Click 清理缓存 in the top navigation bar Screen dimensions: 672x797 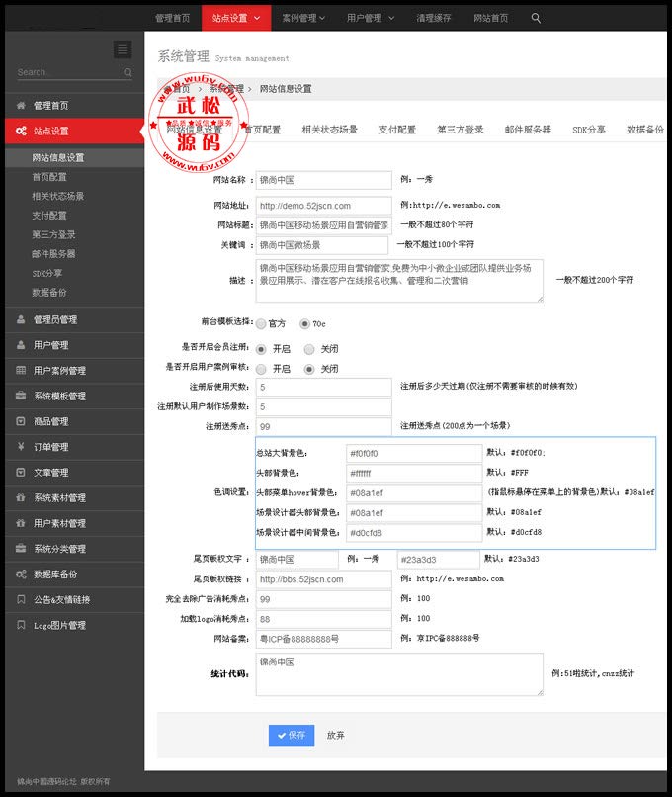(433, 19)
